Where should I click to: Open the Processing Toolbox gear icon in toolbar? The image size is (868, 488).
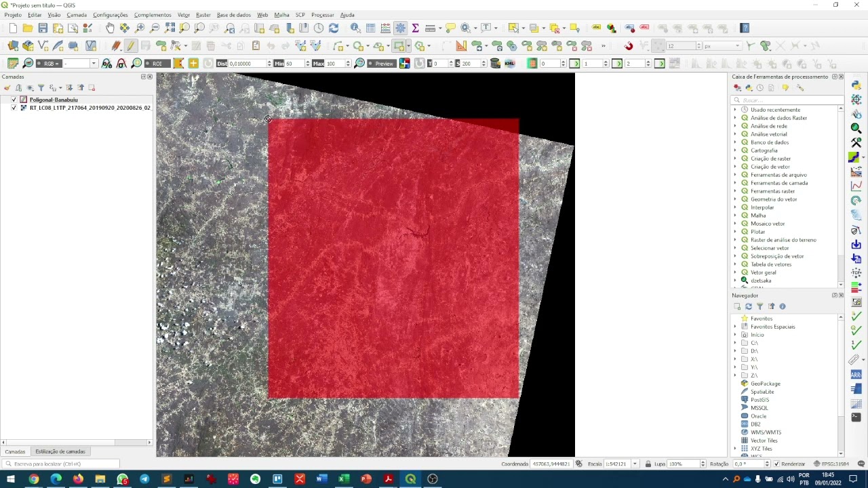[400, 28]
